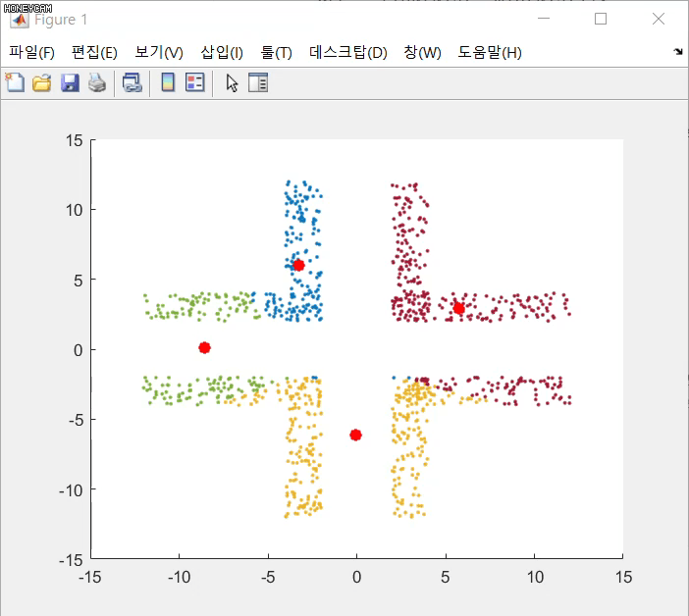Click the red centroid at the left near y=0
The image size is (689, 616).
[x=204, y=348]
